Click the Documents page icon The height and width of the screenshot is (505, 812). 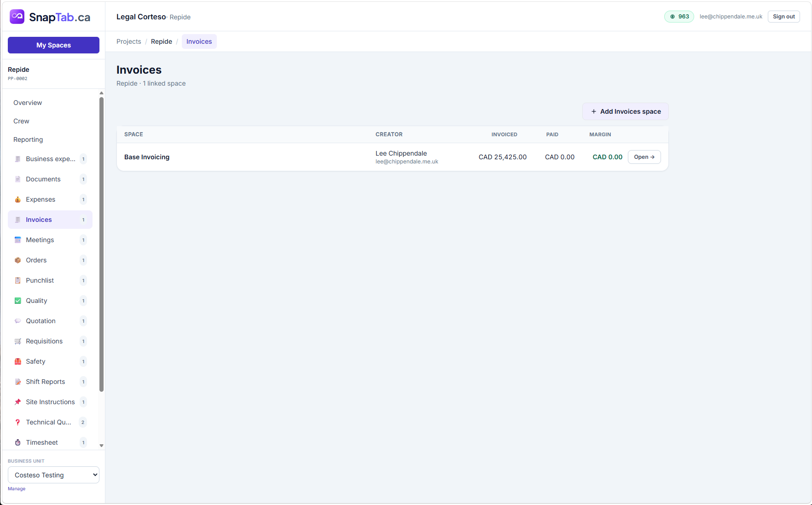(17, 179)
